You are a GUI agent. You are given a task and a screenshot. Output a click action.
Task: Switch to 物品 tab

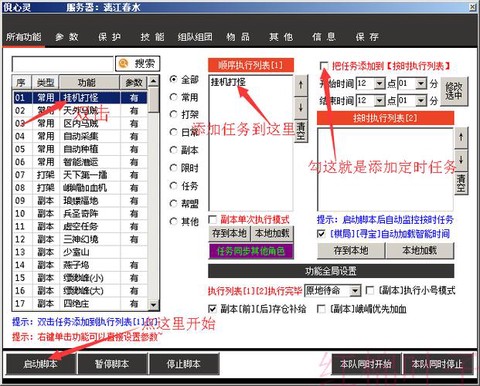(238, 37)
